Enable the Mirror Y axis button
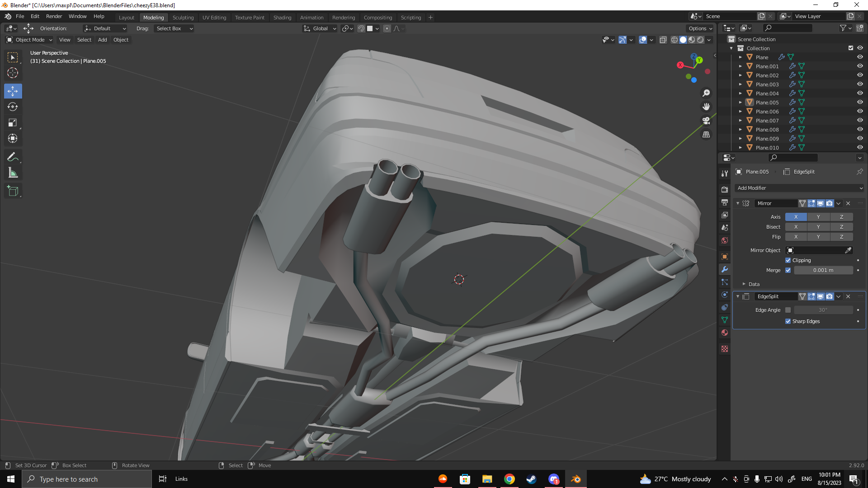This screenshot has width=868, height=488. (x=818, y=217)
